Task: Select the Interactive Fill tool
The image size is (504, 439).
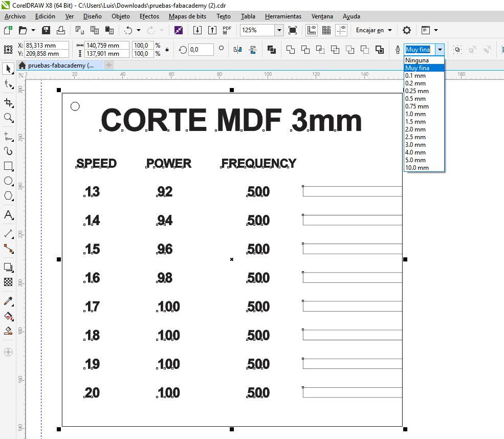Action: (x=8, y=316)
